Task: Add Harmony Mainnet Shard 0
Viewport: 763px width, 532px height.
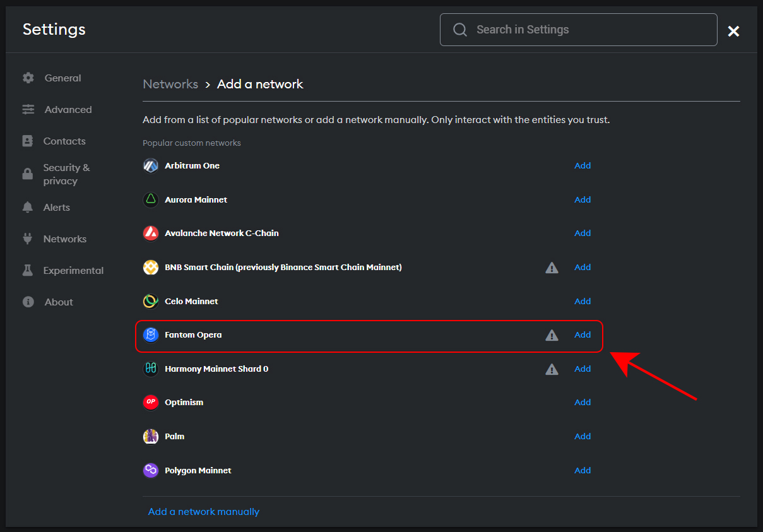Action: tap(583, 369)
